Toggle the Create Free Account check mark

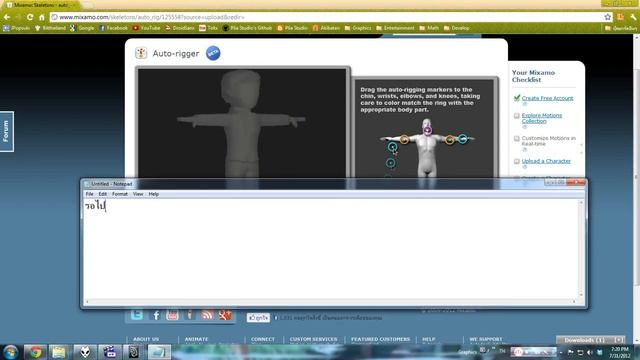click(517, 98)
